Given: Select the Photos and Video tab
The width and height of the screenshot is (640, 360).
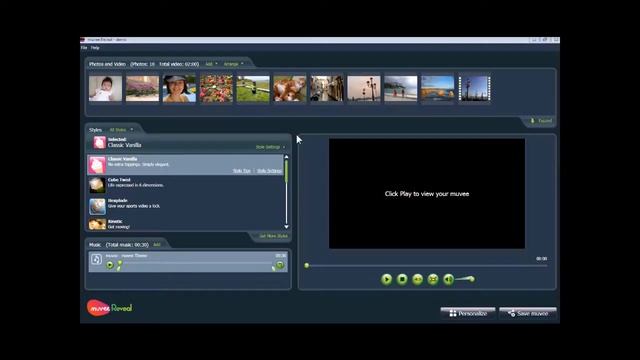Looking at the screenshot, I should [x=107, y=64].
